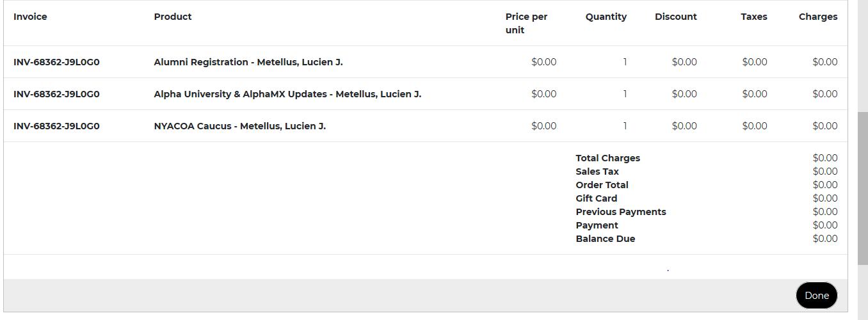Open NYACOA Caucus - Metellus, Lucien J. product
868x320 pixels.
(x=240, y=126)
